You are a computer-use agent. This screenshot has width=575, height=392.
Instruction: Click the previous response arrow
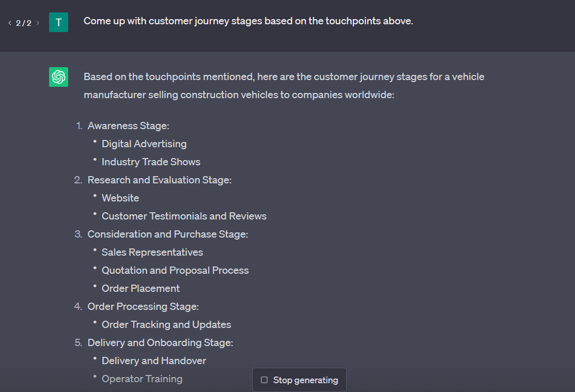10,23
